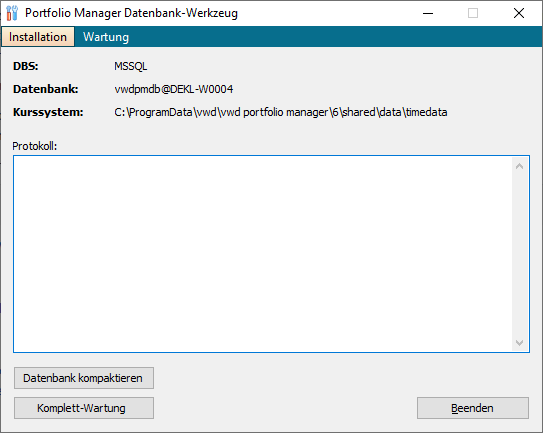Open the Wartung tab

(x=106, y=37)
